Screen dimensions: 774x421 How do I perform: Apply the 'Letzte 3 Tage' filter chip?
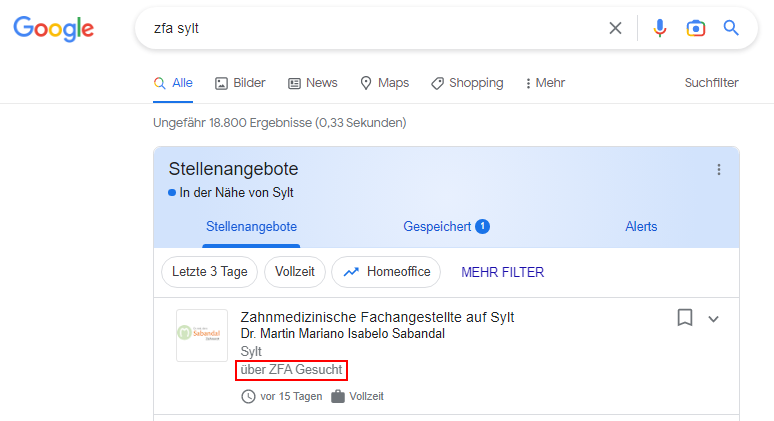coord(209,272)
